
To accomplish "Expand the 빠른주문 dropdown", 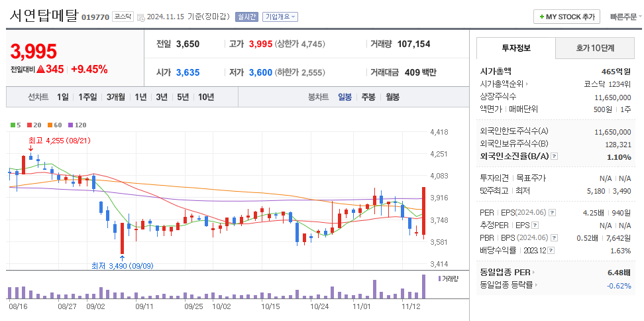I will [626, 17].
